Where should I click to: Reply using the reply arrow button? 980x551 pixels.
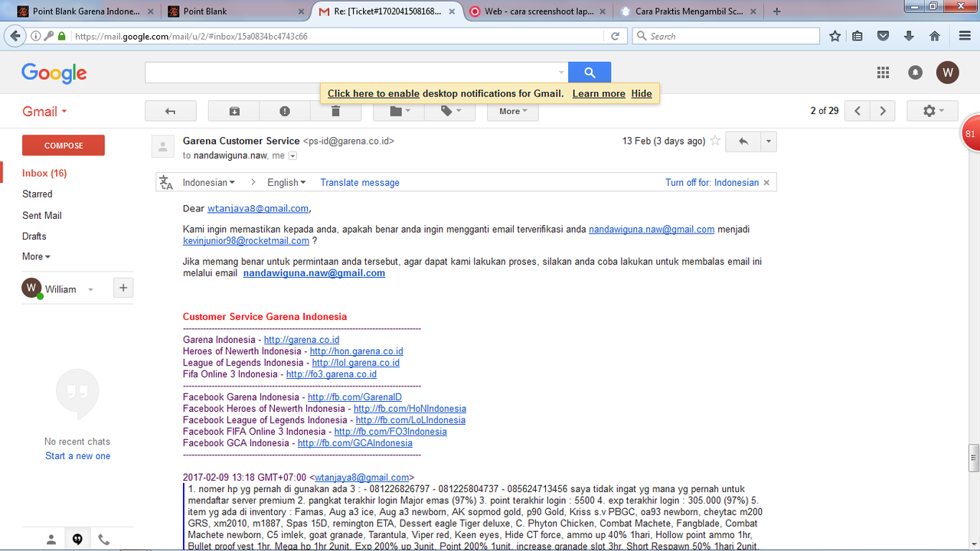(743, 142)
